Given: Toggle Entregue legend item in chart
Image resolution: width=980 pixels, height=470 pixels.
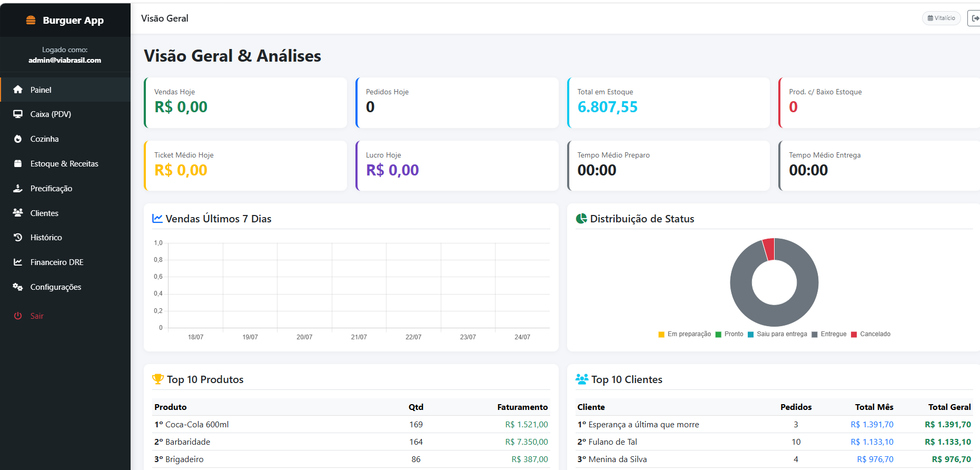Looking at the screenshot, I should pyautogui.click(x=829, y=334).
